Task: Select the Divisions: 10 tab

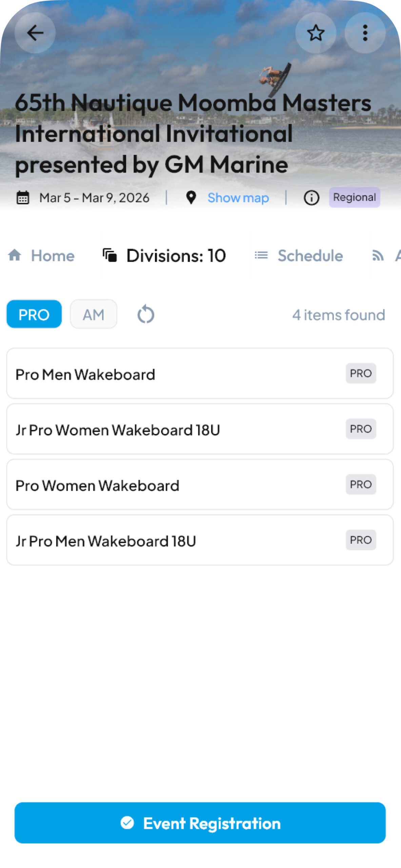Action: (165, 255)
